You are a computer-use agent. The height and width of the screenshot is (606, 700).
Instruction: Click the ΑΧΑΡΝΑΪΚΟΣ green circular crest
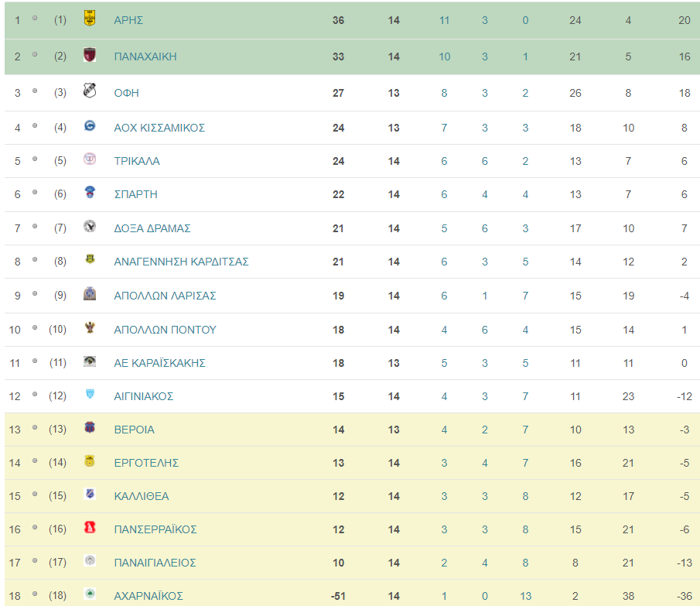(x=90, y=594)
